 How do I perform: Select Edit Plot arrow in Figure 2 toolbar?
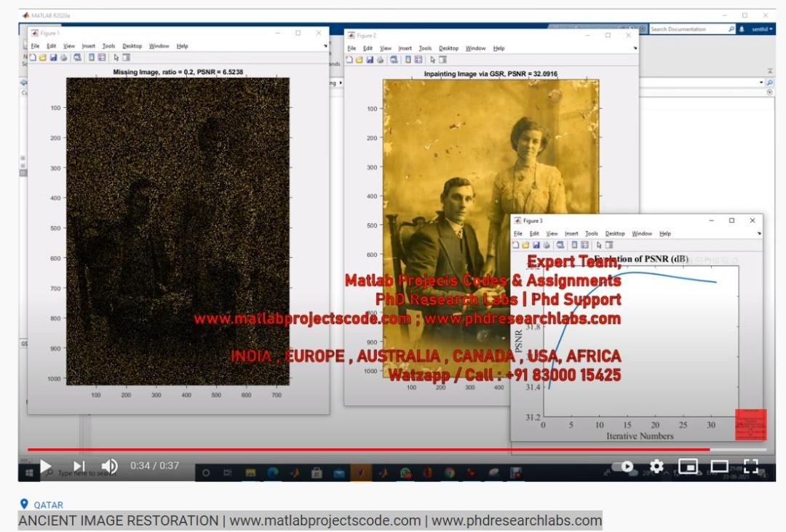tap(432, 60)
